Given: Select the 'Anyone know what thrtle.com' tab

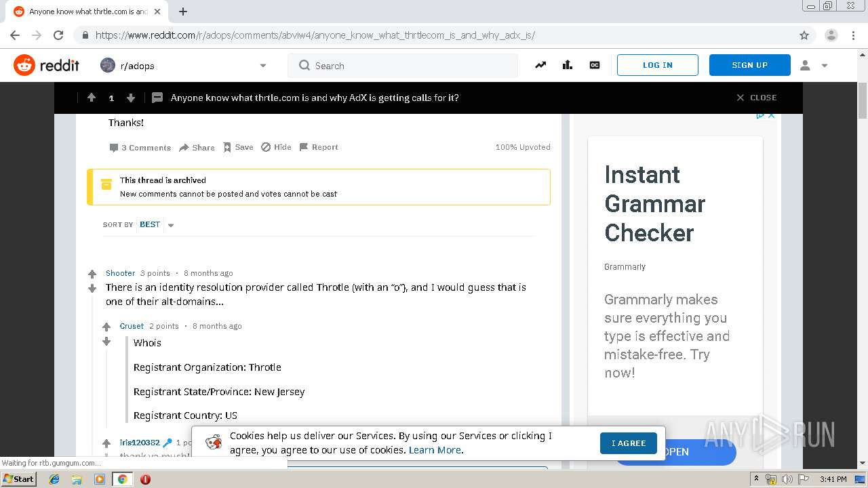Looking at the screenshot, I should (x=87, y=12).
